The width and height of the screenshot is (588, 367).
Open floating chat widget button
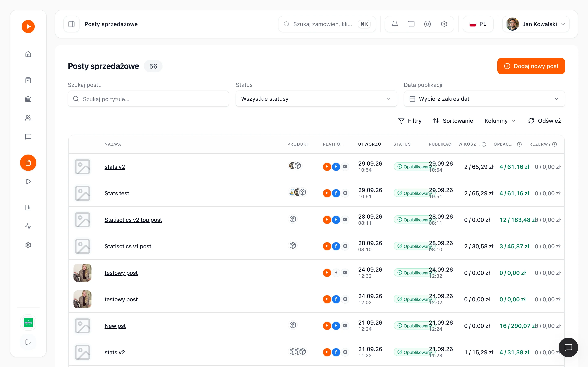tap(568, 347)
